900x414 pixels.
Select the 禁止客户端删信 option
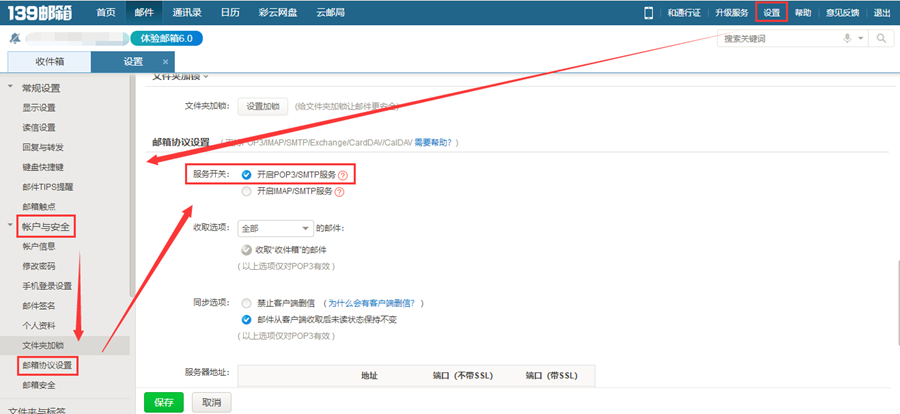point(247,303)
